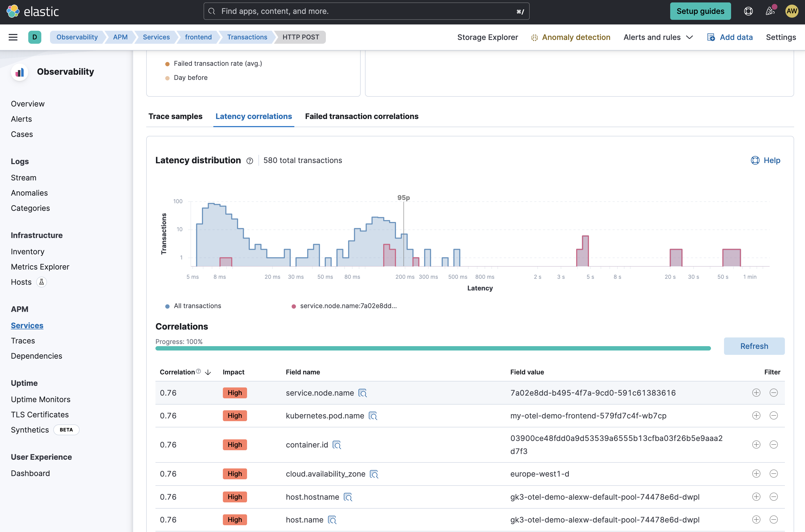Image resolution: width=805 pixels, height=532 pixels.
Task: Refresh the correlations analysis
Action: [754, 346]
